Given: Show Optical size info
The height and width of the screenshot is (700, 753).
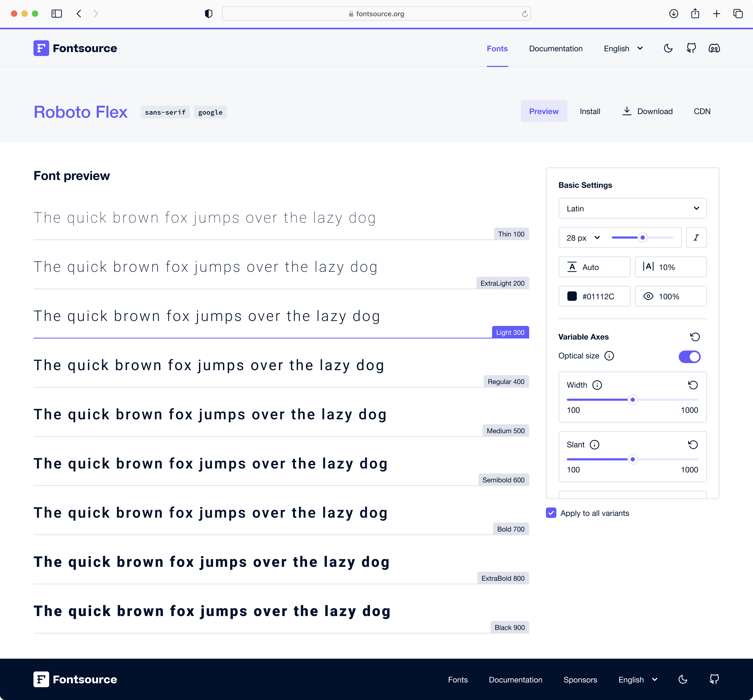Looking at the screenshot, I should 609,356.
